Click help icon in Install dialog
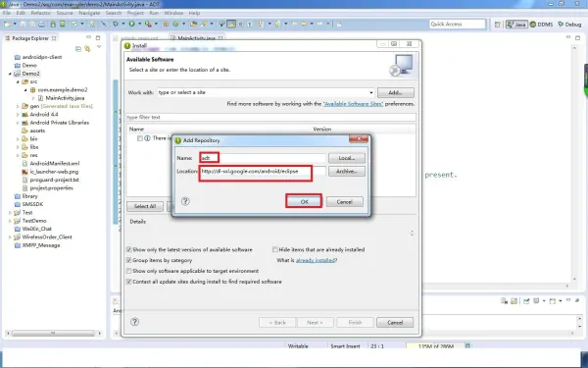 [x=134, y=322]
